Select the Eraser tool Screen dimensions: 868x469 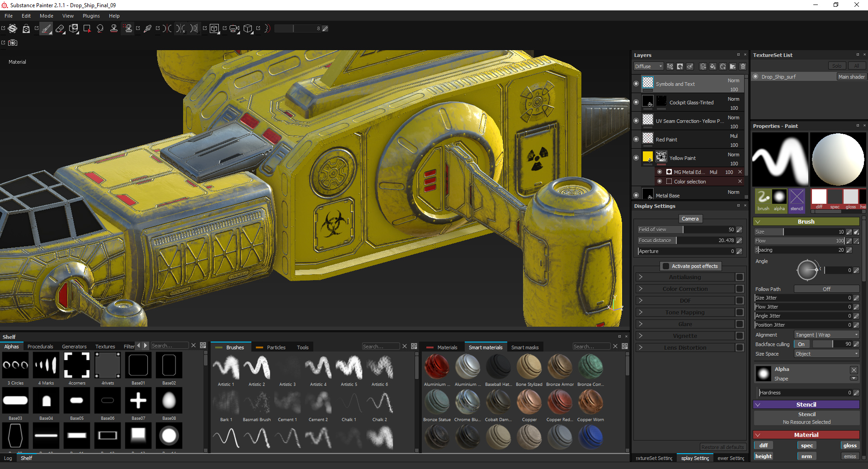60,28
